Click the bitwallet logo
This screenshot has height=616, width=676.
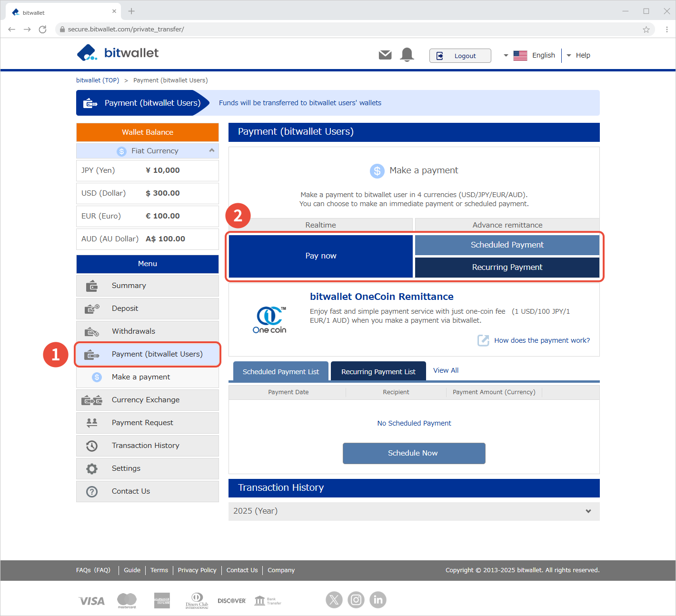[x=118, y=53]
